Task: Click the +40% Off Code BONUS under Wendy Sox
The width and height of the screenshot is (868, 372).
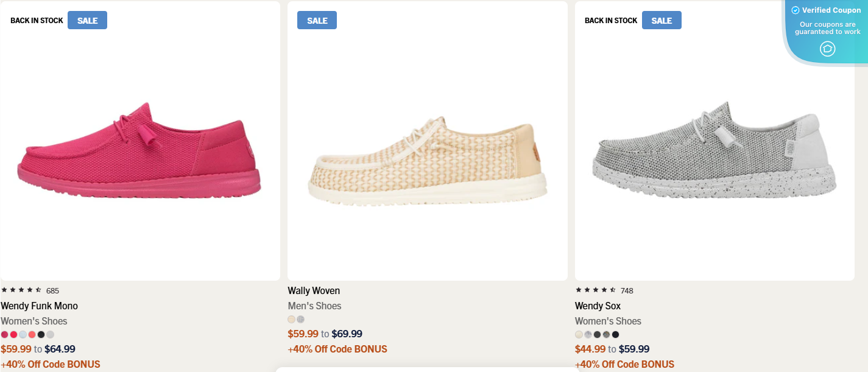Action: [x=625, y=364]
